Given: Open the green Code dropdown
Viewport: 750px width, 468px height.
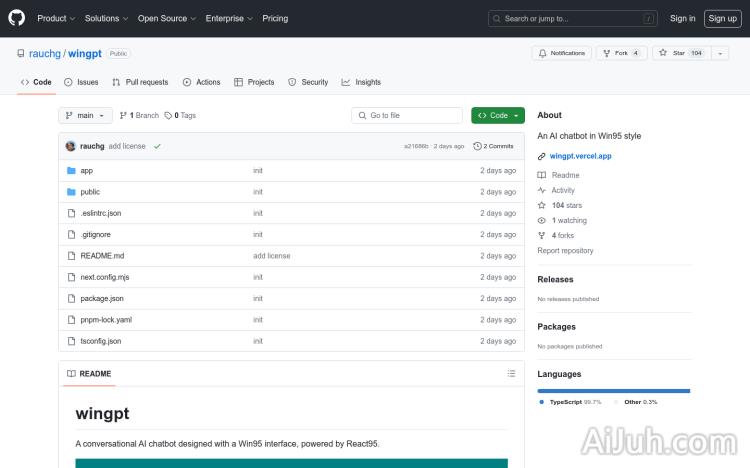Looking at the screenshot, I should (x=498, y=115).
